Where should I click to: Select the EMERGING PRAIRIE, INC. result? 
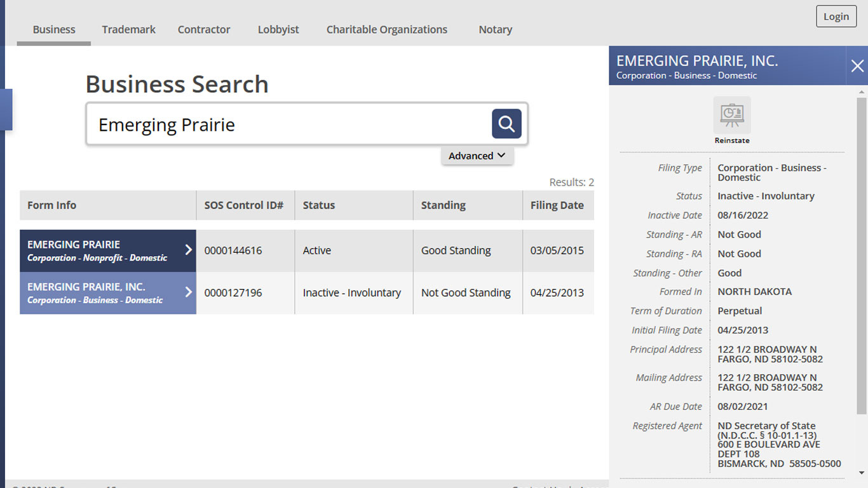point(108,293)
